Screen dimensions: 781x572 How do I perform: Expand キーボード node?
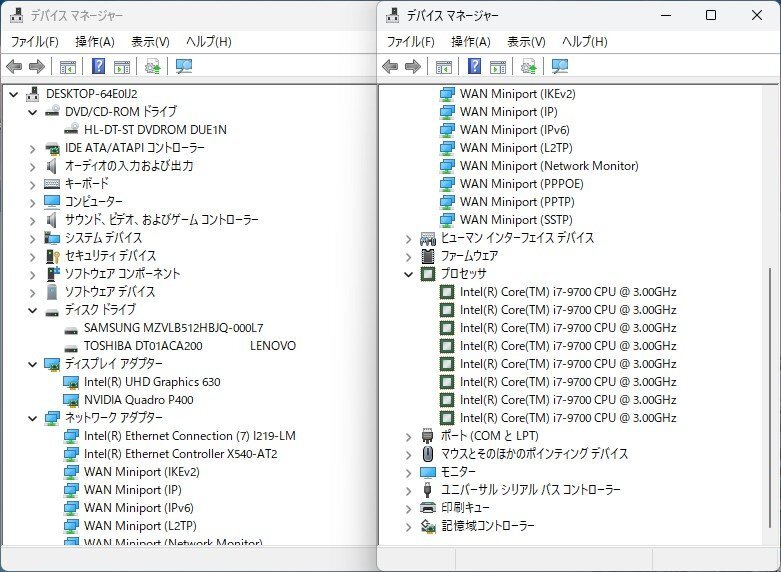click(33, 184)
